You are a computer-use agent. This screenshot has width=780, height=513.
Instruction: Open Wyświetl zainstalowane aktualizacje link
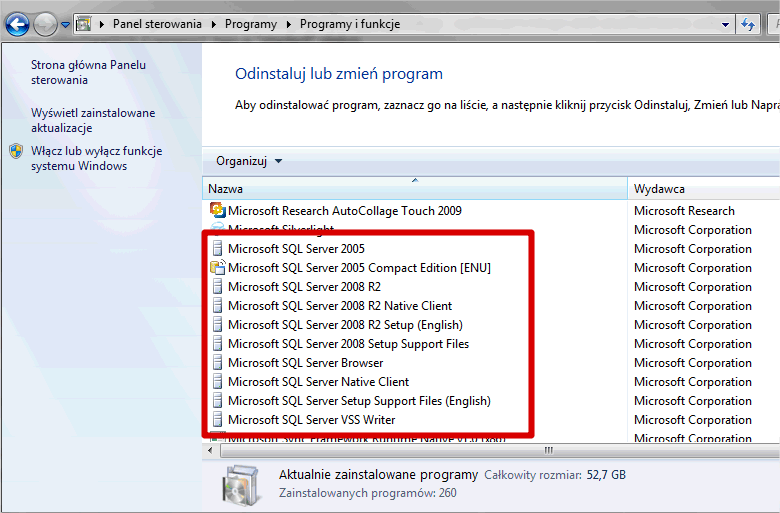(93, 120)
